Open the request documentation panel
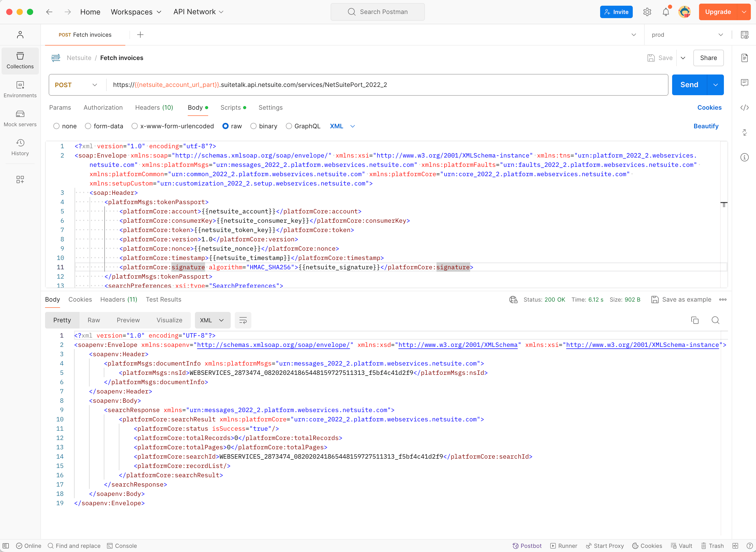The width and height of the screenshot is (756, 552). click(745, 57)
